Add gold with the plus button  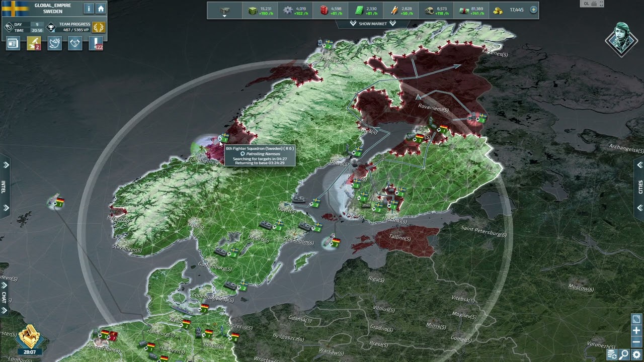tap(533, 10)
